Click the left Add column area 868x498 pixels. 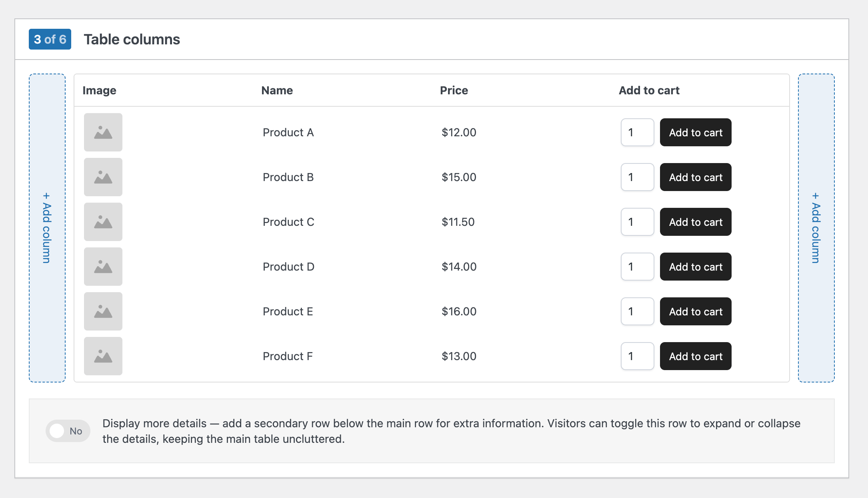(x=47, y=228)
